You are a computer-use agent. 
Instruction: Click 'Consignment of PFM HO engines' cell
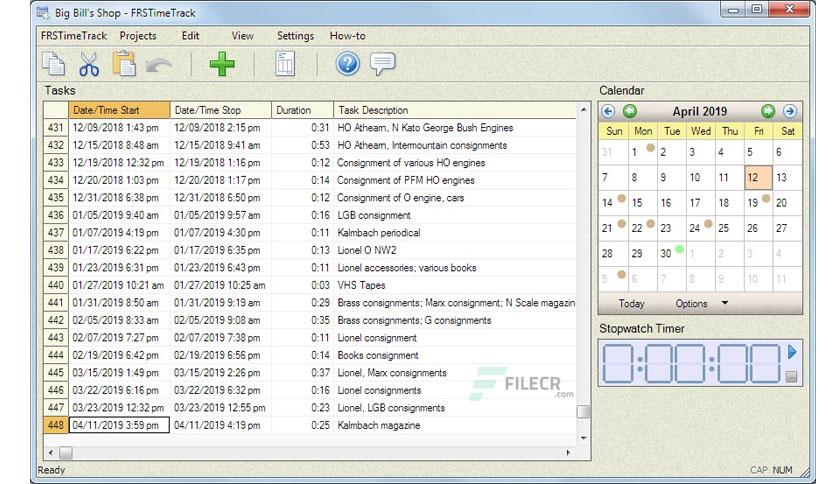tap(455, 180)
